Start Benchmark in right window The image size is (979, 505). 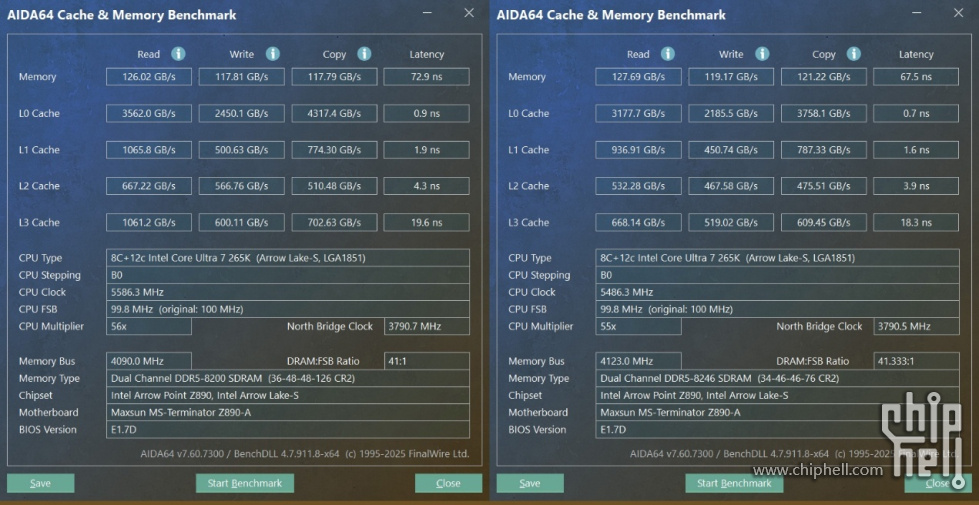[734, 483]
